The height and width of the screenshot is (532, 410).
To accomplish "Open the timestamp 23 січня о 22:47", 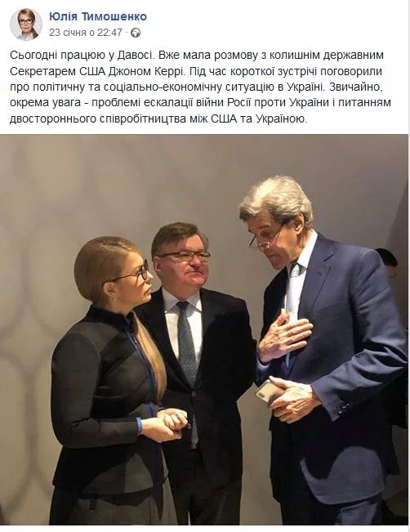I will pyautogui.click(x=86, y=33).
